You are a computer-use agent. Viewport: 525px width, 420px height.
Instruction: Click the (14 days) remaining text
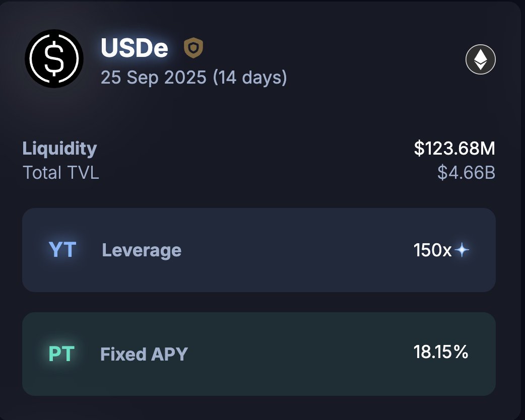pos(250,78)
